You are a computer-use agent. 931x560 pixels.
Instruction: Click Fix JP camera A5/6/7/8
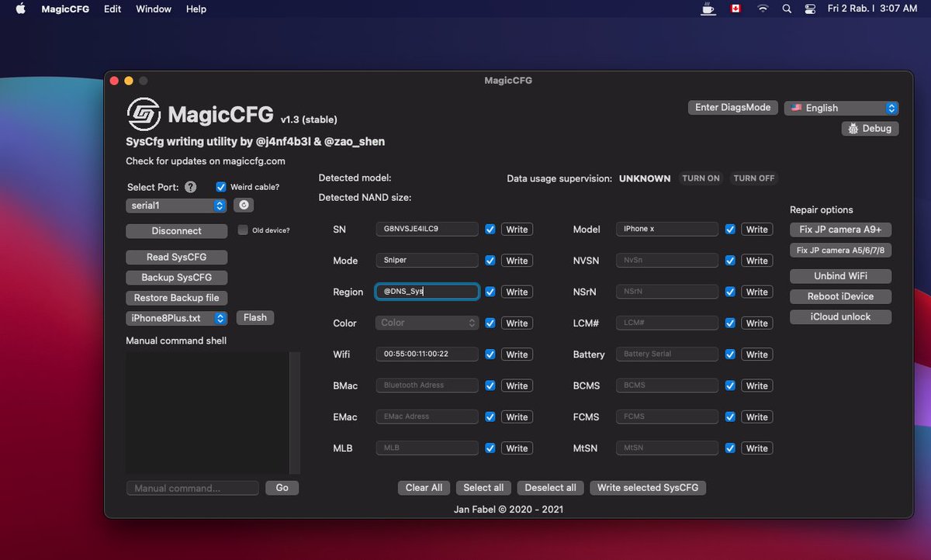pyautogui.click(x=841, y=250)
